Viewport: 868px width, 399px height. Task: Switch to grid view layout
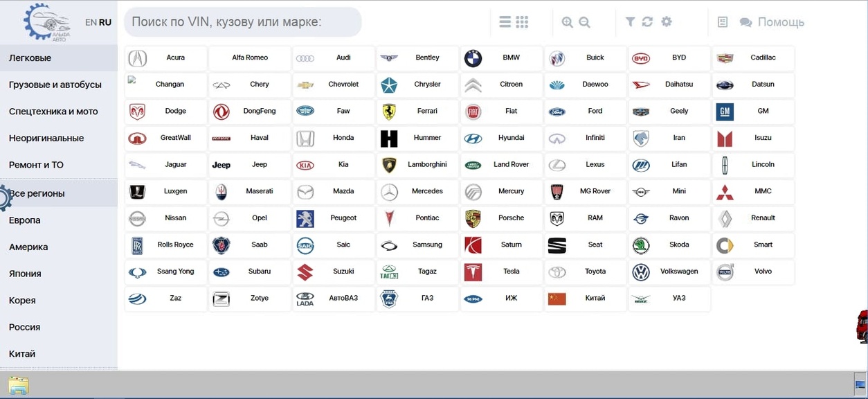523,22
